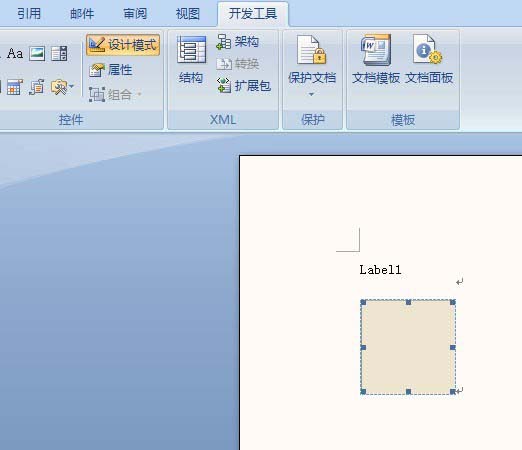Open 文档模板 (Document Template)
522x450 pixels.
[x=376, y=59]
